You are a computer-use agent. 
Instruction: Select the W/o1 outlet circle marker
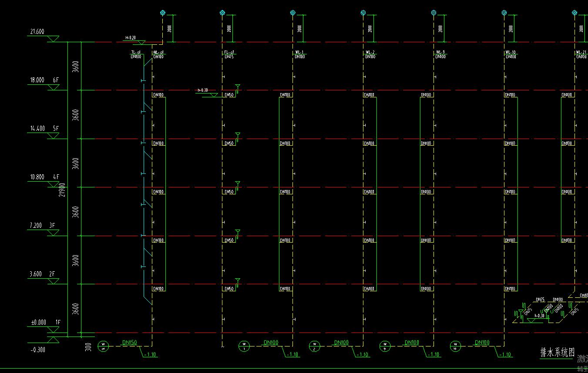[x=103, y=346]
